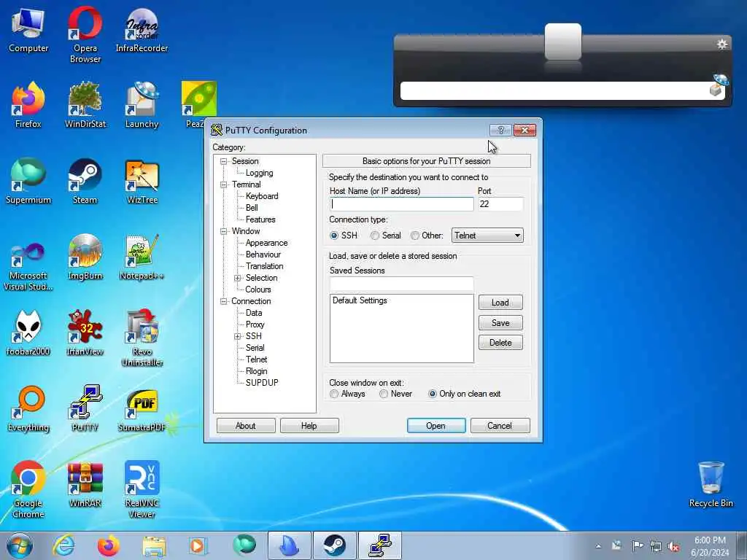This screenshot has height=560, width=747.
Task: Click the muted volume tray icon
Action: click(x=673, y=546)
